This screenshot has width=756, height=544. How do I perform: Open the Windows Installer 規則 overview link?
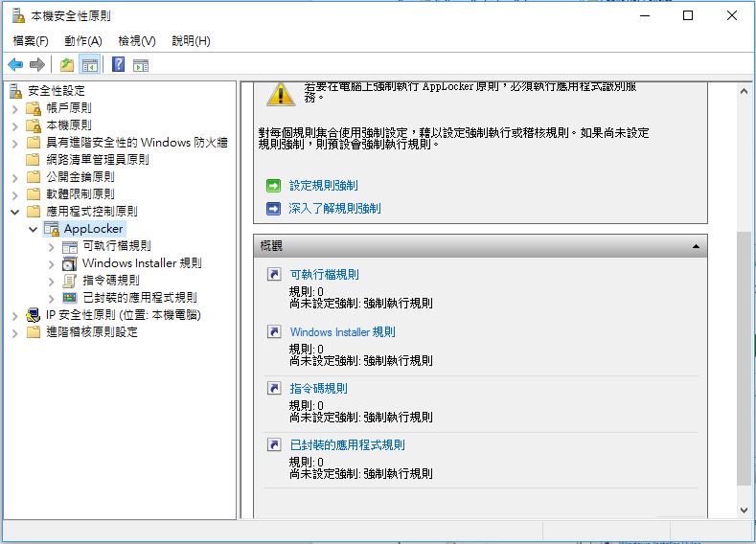pyautogui.click(x=343, y=332)
